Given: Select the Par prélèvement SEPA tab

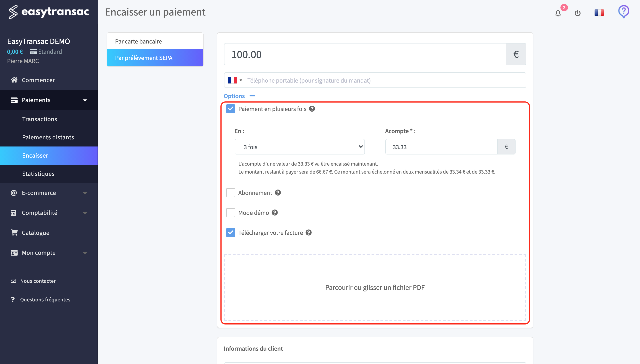Looking at the screenshot, I should [x=155, y=58].
